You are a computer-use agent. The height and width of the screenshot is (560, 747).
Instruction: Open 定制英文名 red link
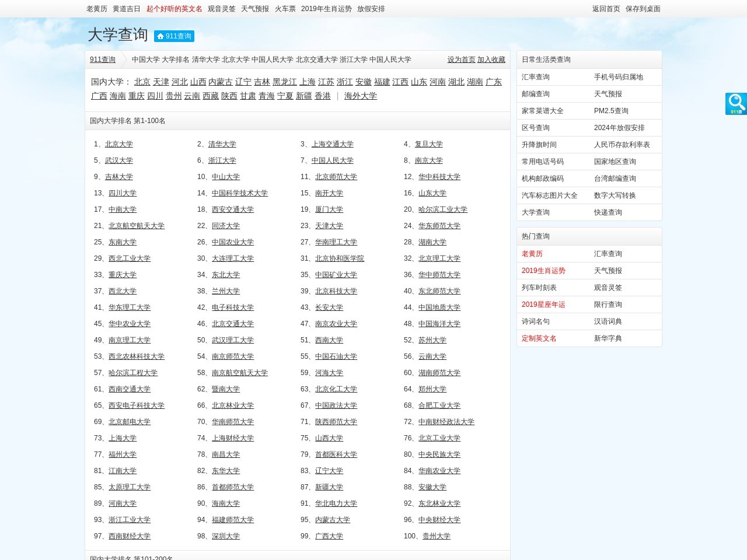pyautogui.click(x=539, y=338)
